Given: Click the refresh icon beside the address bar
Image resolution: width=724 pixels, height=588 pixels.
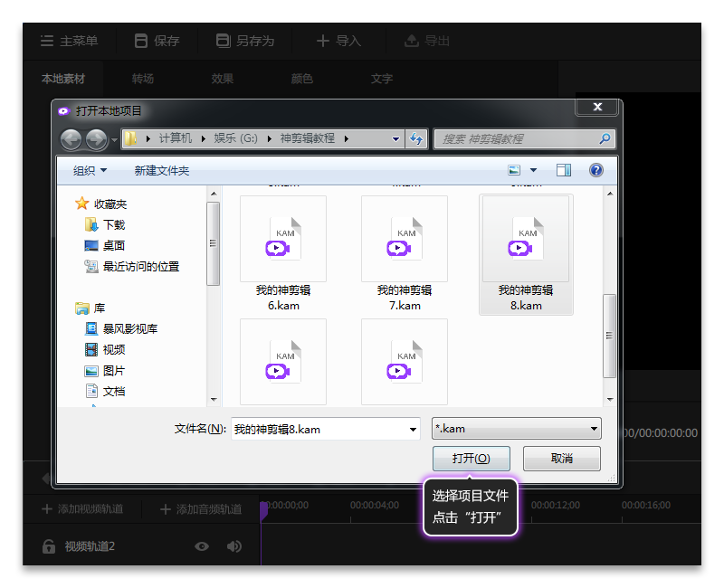Looking at the screenshot, I should pyautogui.click(x=416, y=139).
